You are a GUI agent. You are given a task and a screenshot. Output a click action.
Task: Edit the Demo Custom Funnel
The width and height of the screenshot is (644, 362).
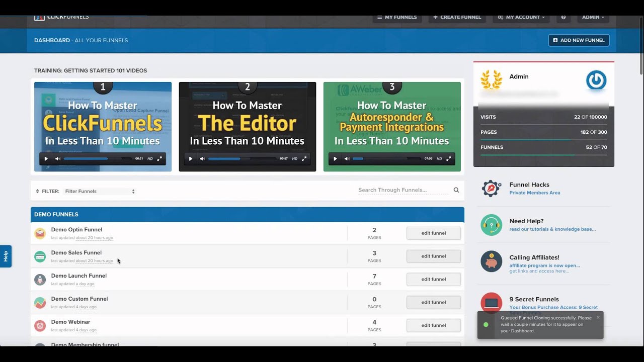click(x=434, y=303)
